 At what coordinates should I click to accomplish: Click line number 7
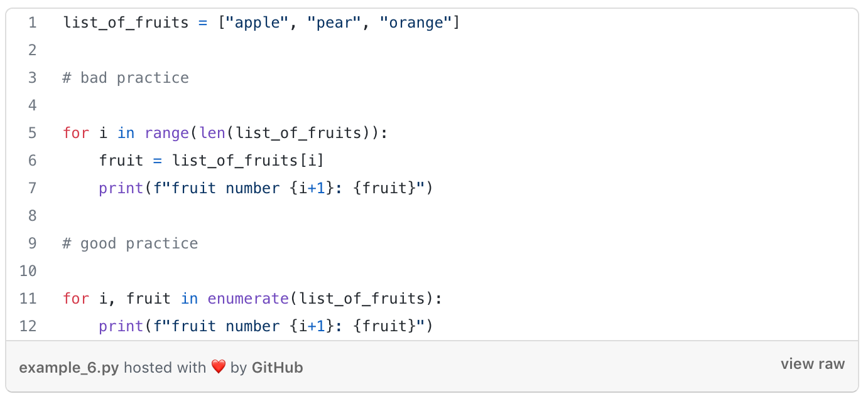[32, 188]
